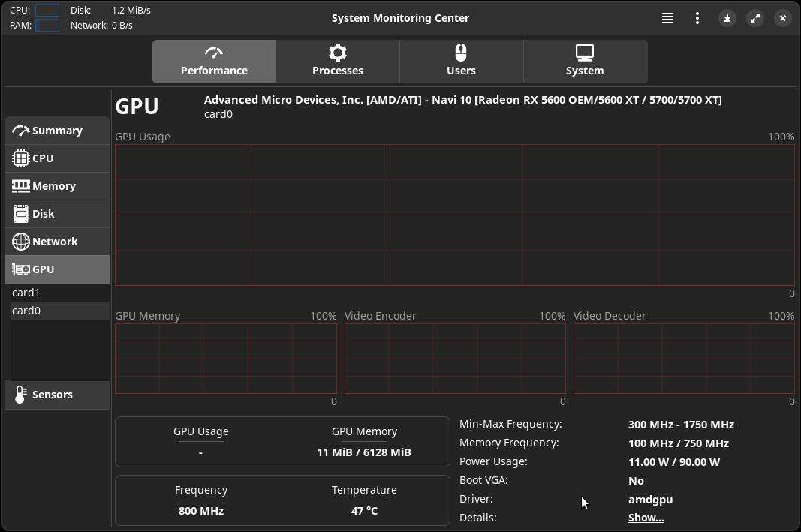
Task: Click the GPU graphics card icon
Action: click(20, 269)
